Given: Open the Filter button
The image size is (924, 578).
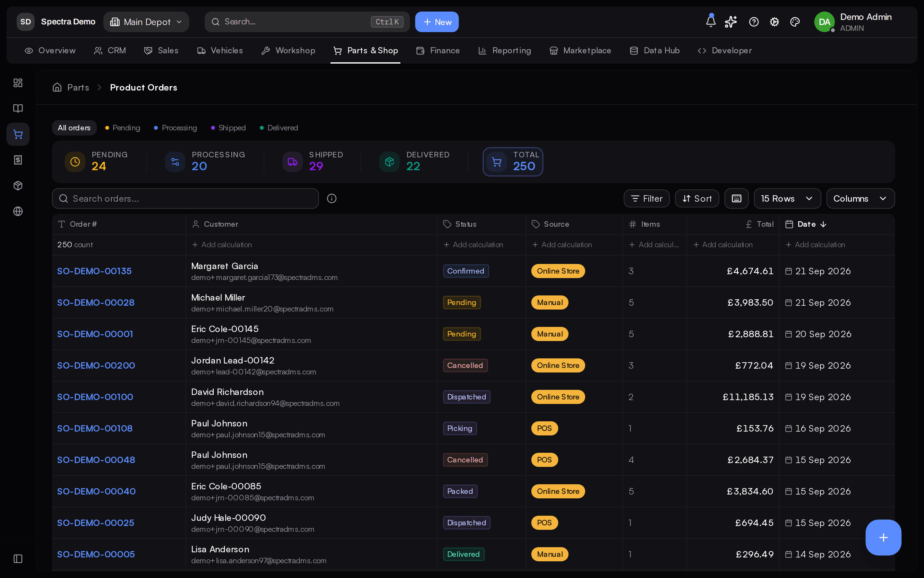Looking at the screenshot, I should coord(646,198).
